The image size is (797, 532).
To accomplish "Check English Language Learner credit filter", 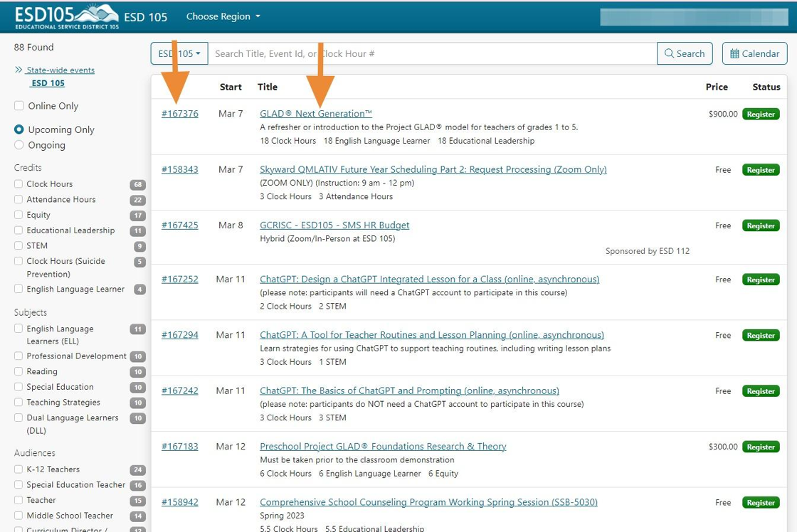I will (x=19, y=289).
